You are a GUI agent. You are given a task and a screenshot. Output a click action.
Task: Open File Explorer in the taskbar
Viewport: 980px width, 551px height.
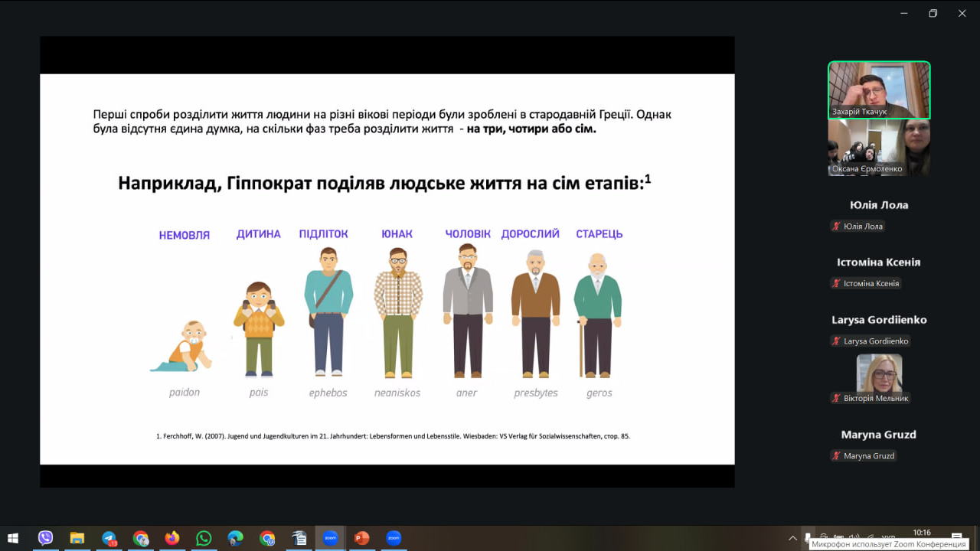[77, 538]
